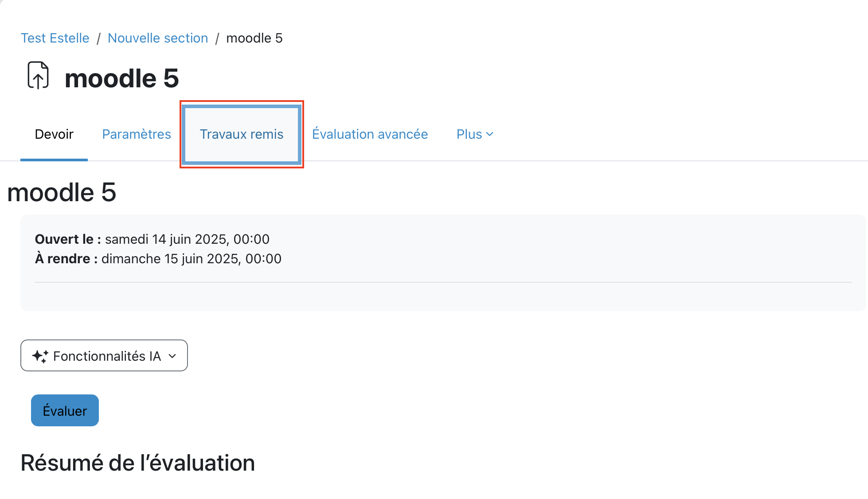Click the horizontal divider under the dates

point(443,282)
